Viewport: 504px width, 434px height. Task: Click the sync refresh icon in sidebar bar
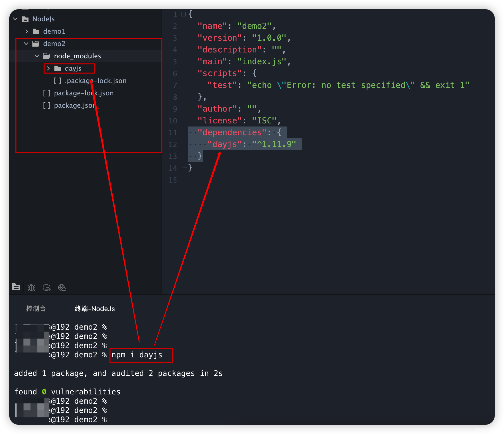pos(47,287)
